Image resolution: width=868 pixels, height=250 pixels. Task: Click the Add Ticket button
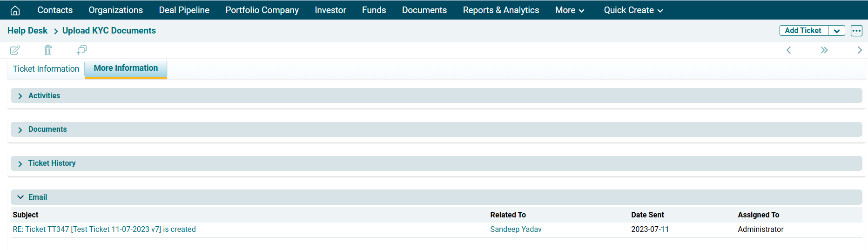(x=803, y=31)
